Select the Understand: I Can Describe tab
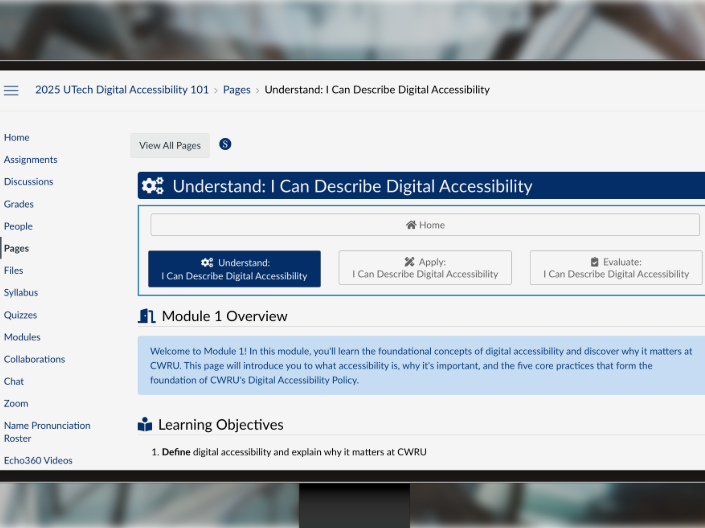Viewport: 705px width, 528px height. click(234, 268)
